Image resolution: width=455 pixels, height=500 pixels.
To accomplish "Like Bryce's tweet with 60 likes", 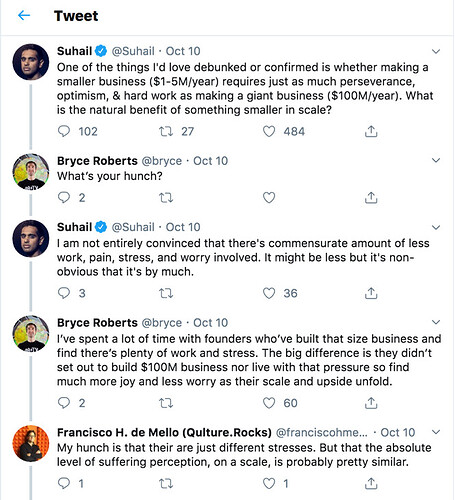I will pos(269,403).
